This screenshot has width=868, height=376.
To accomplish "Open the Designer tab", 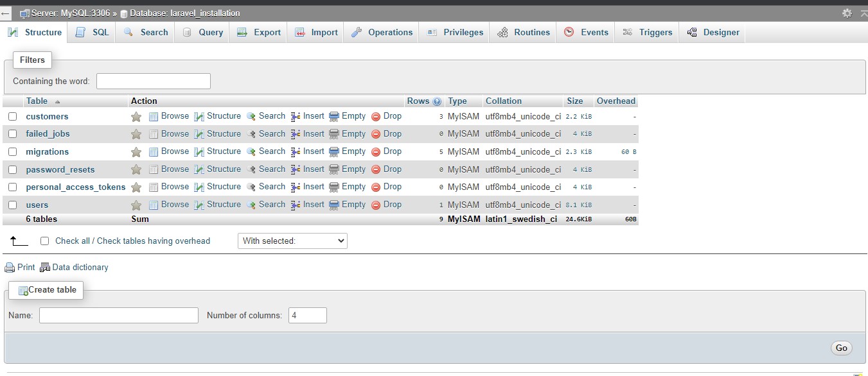I will click(x=713, y=33).
